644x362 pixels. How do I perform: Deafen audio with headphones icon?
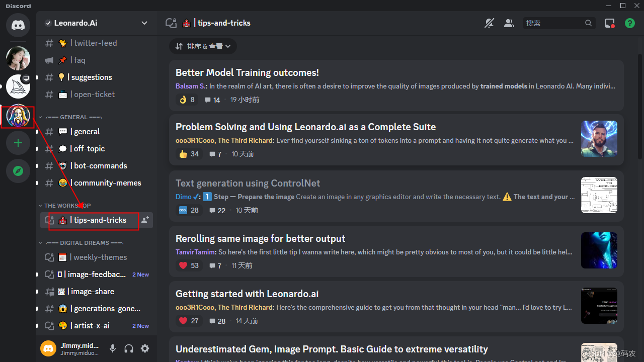point(129,348)
